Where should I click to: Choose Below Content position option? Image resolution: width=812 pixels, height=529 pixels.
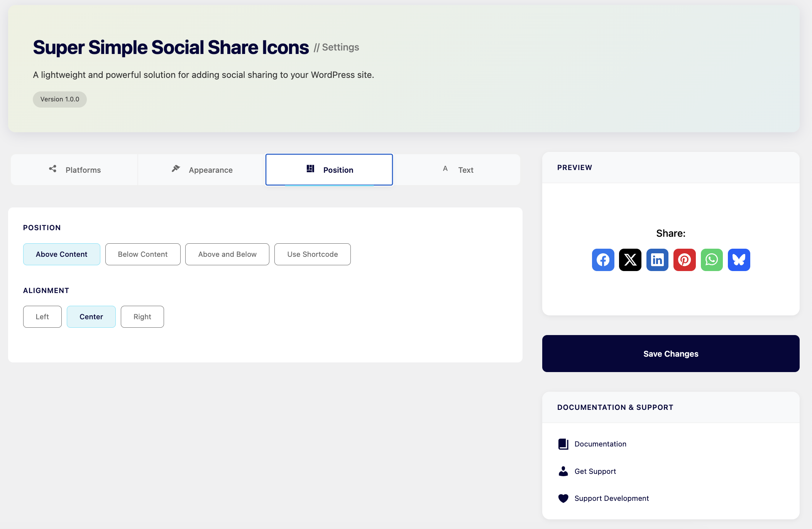point(143,254)
